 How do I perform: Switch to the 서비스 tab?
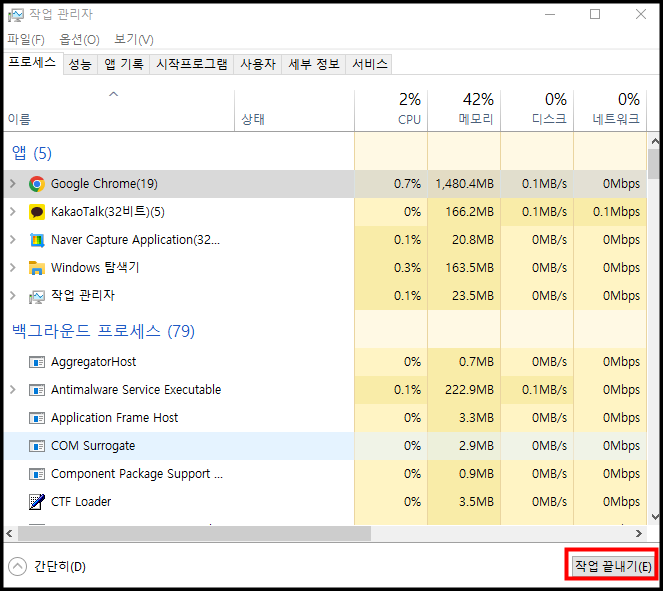pos(369,64)
